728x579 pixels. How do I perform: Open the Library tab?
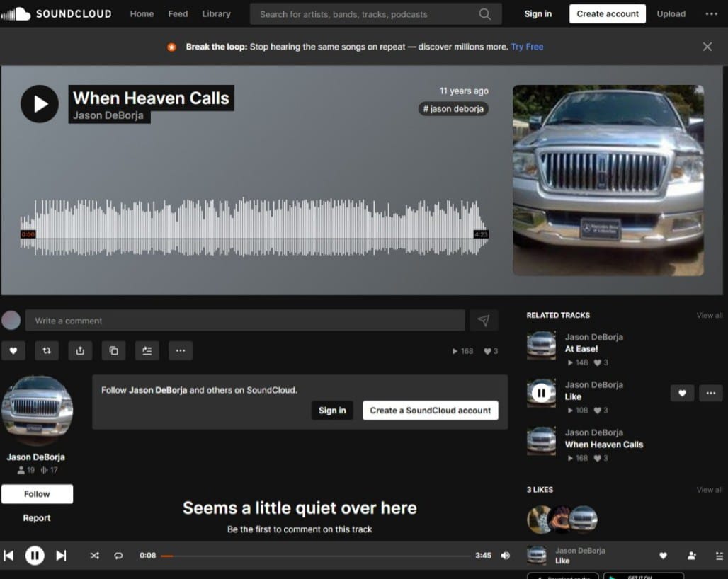(x=216, y=14)
